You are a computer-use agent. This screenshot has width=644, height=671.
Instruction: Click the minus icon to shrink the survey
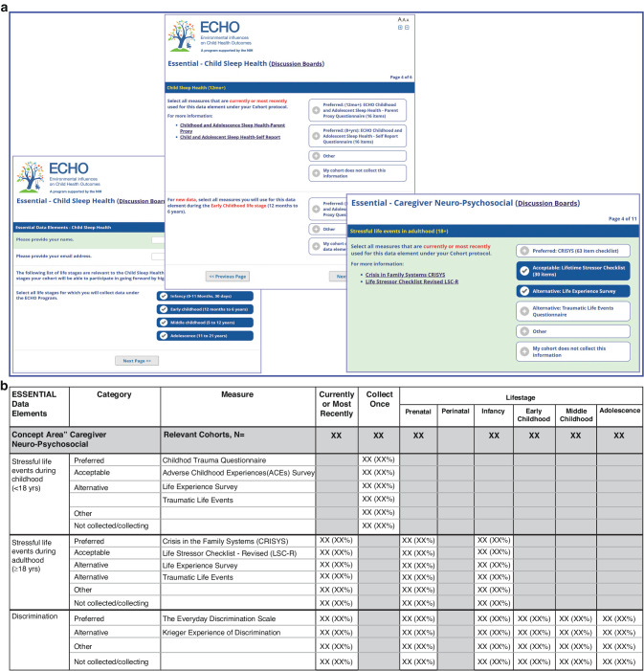(408, 27)
